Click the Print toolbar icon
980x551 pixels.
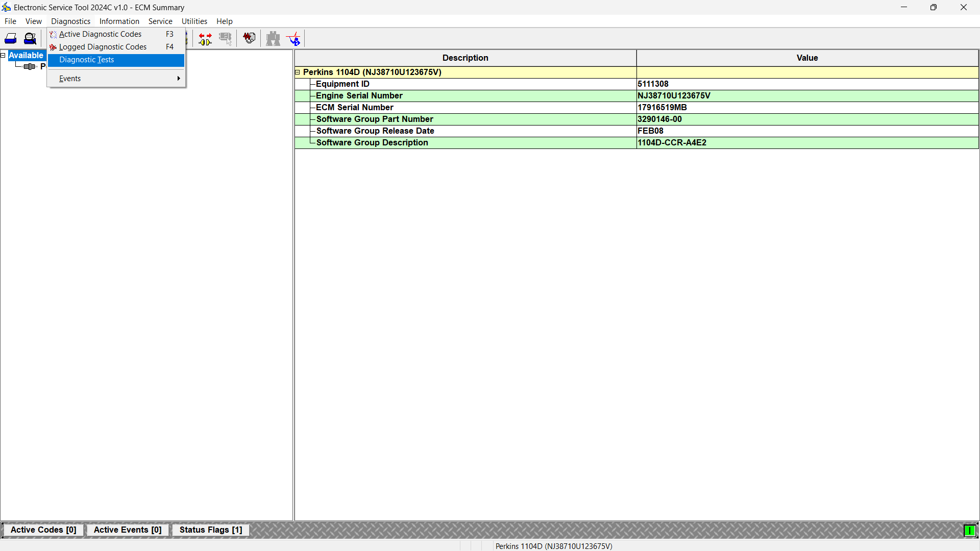[11, 39]
